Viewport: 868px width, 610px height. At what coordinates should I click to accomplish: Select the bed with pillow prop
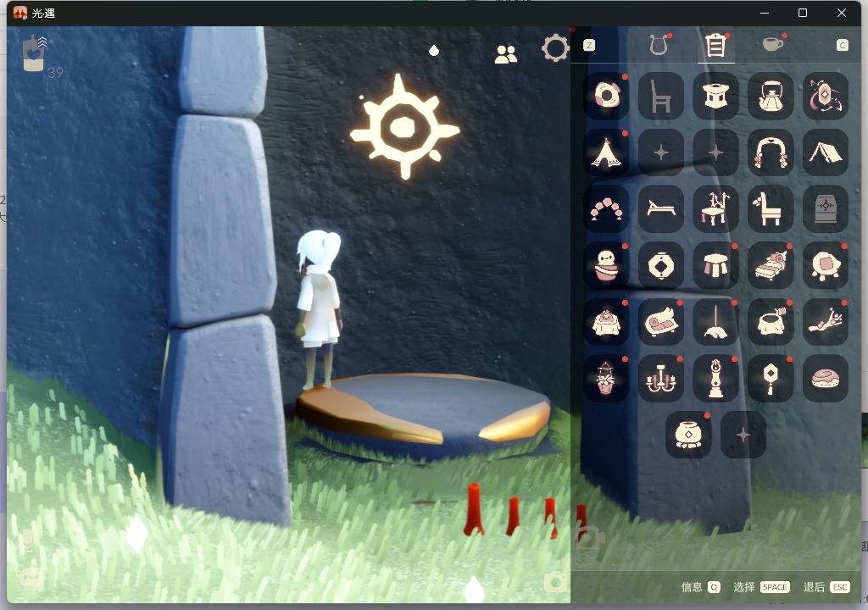point(771,265)
